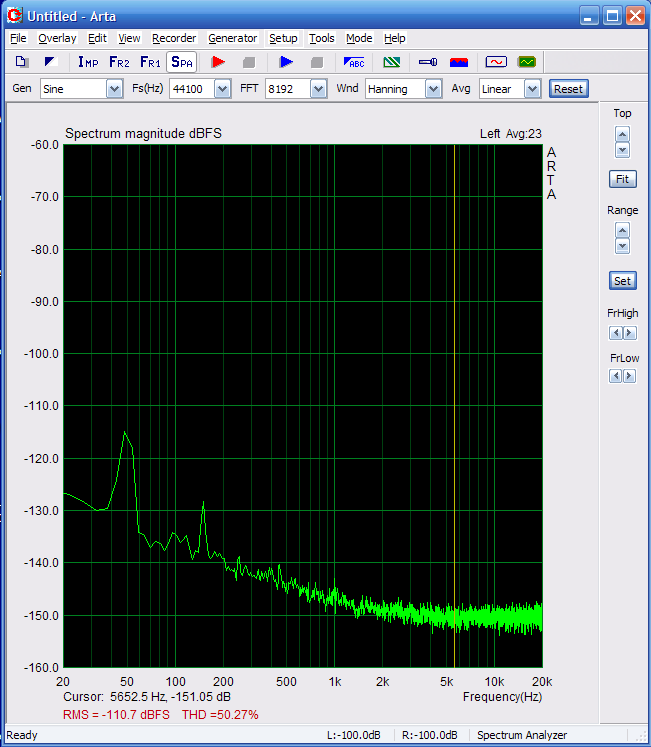Click the Reset averaging button
Image resolution: width=651 pixels, height=747 pixels.
coord(569,89)
